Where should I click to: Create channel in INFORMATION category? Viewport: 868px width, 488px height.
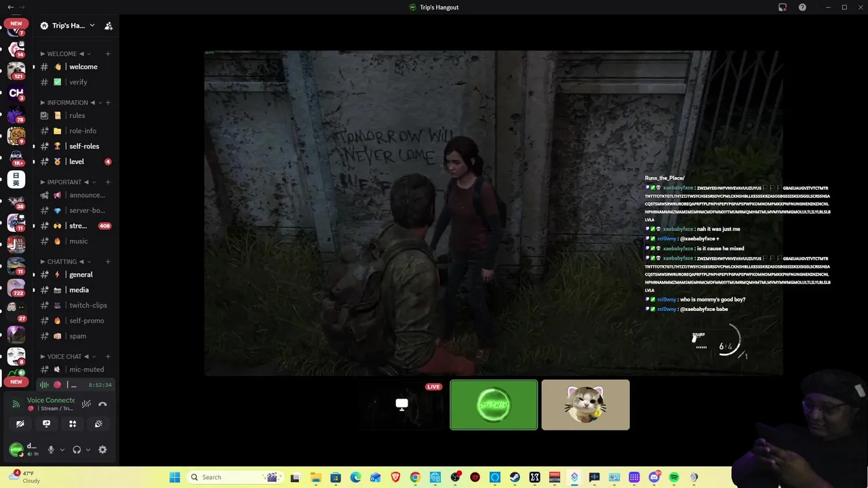108,102
